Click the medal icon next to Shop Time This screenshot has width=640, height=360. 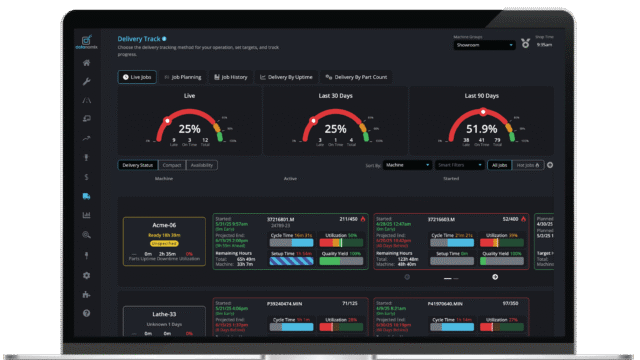(x=525, y=43)
